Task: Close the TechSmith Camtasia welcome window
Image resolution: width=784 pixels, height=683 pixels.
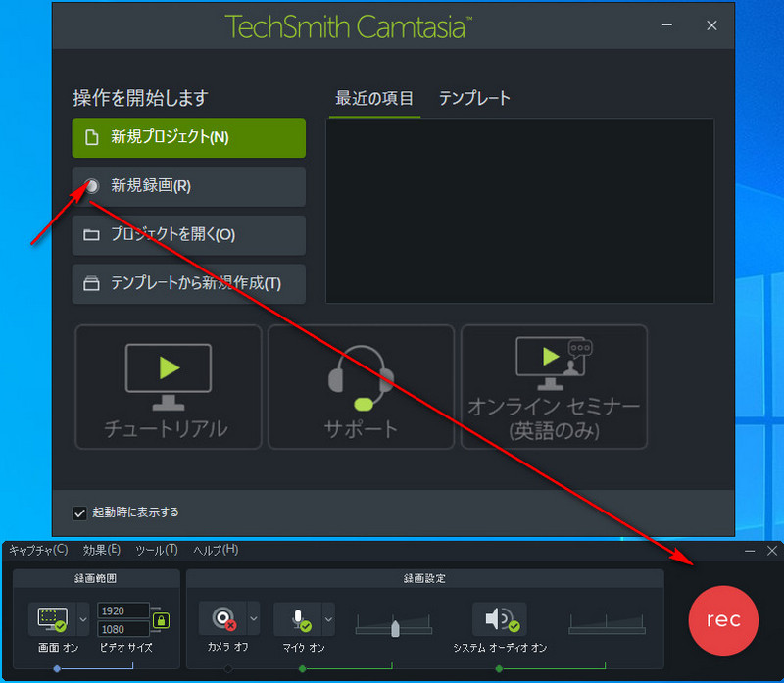Action: pyautogui.click(x=711, y=25)
